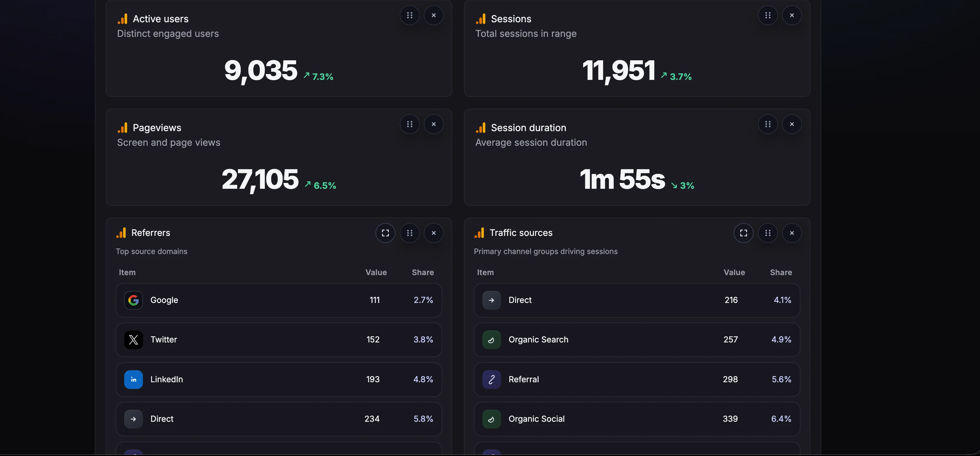980x456 pixels.
Task: Click the Referrers widget grip handle
Action: pyautogui.click(x=409, y=233)
